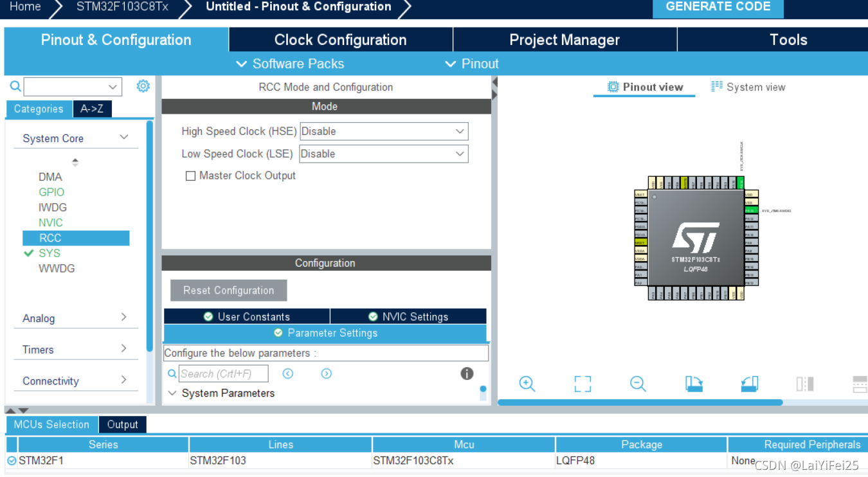Select SYS in System Core list
This screenshot has width=868, height=477.
50,253
